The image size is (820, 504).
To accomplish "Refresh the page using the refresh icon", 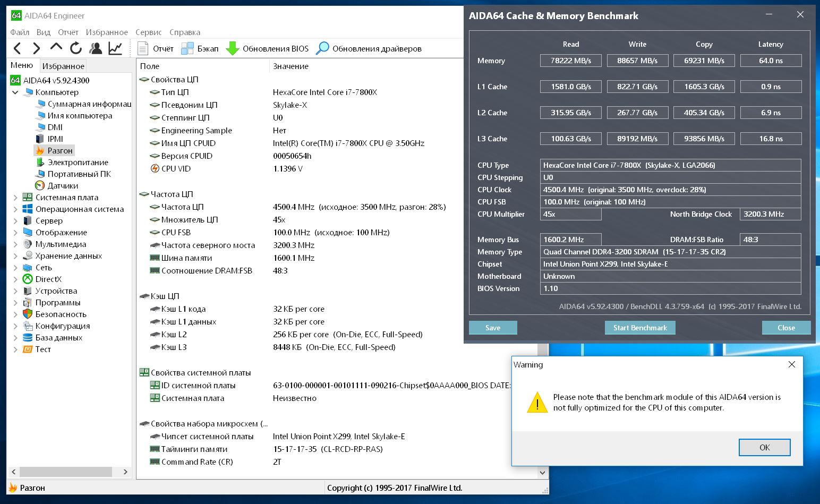I will 76,48.
